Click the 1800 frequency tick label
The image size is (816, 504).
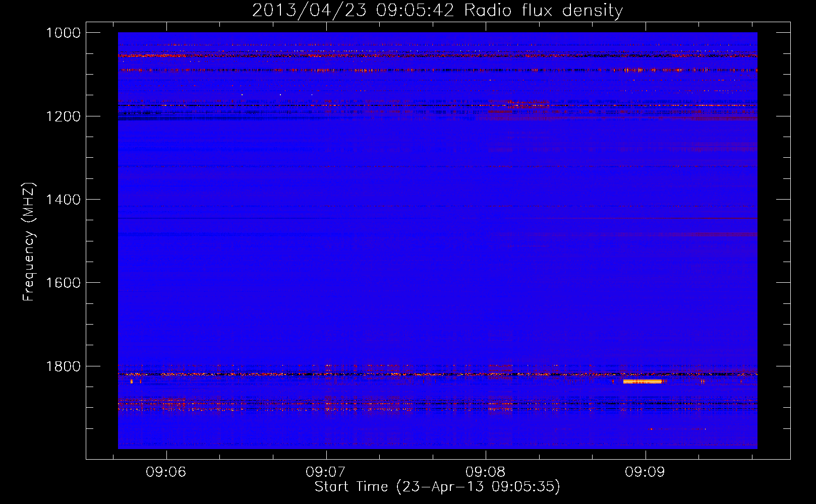click(x=63, y=366)
